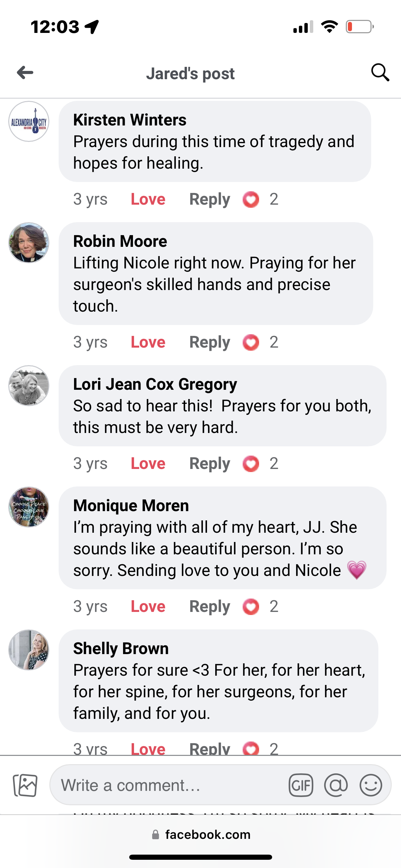Screen dimensions: 401x868
Task: Reply to Robin Moore's comment
Action: [210, 342]
